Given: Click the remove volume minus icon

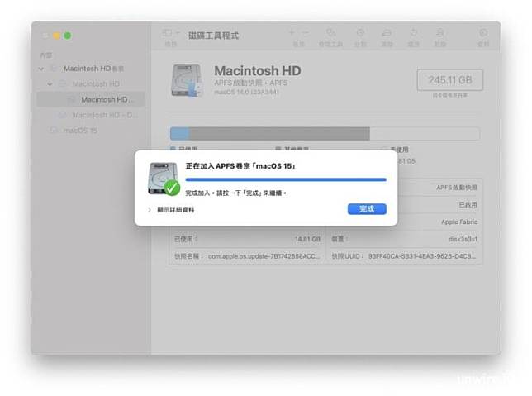Looking at the screenshot, I should [306, 32].
